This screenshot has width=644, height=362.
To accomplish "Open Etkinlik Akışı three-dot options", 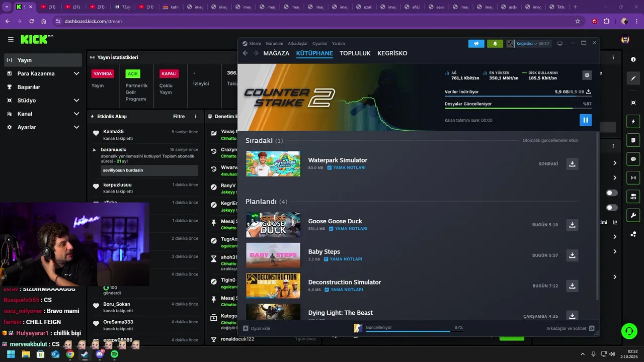I will (196, 116).
